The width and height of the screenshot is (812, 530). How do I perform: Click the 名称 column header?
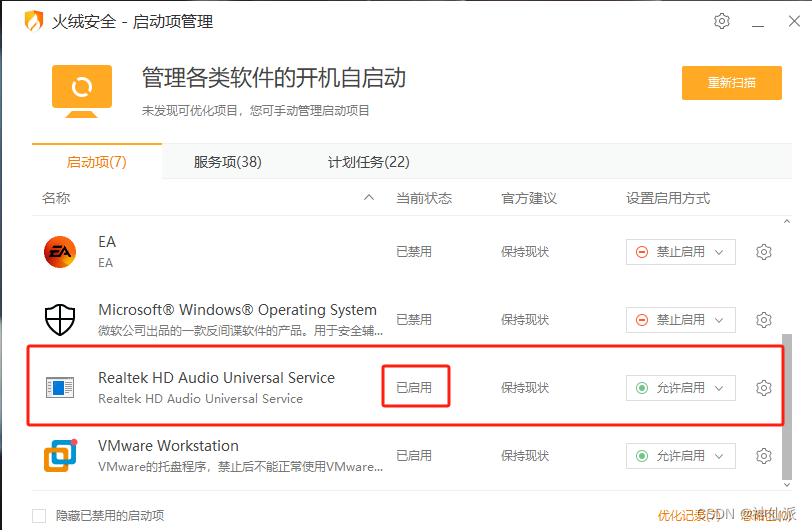56,198
